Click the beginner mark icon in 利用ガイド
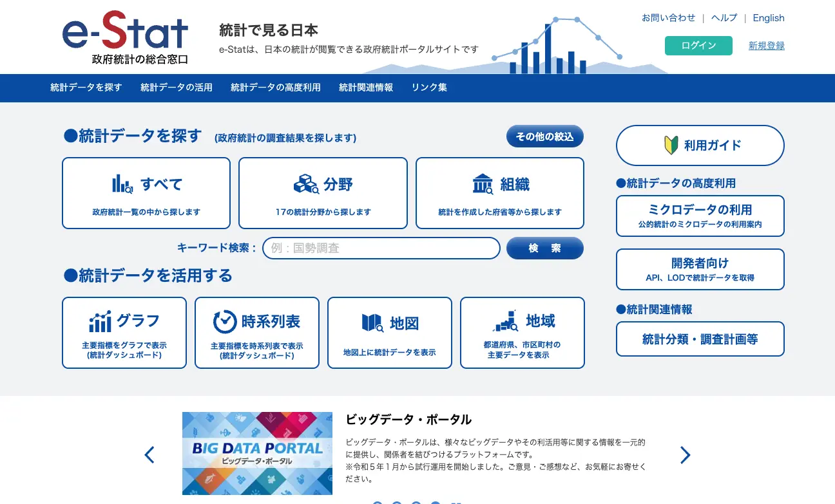Image resolution: width=835 pixels, height=504 pixels. point(671,145)
